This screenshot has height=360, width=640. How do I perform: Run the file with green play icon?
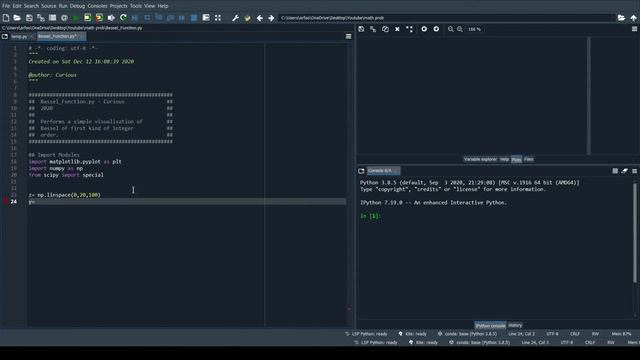pyautogui.click(x=76, y=18)
